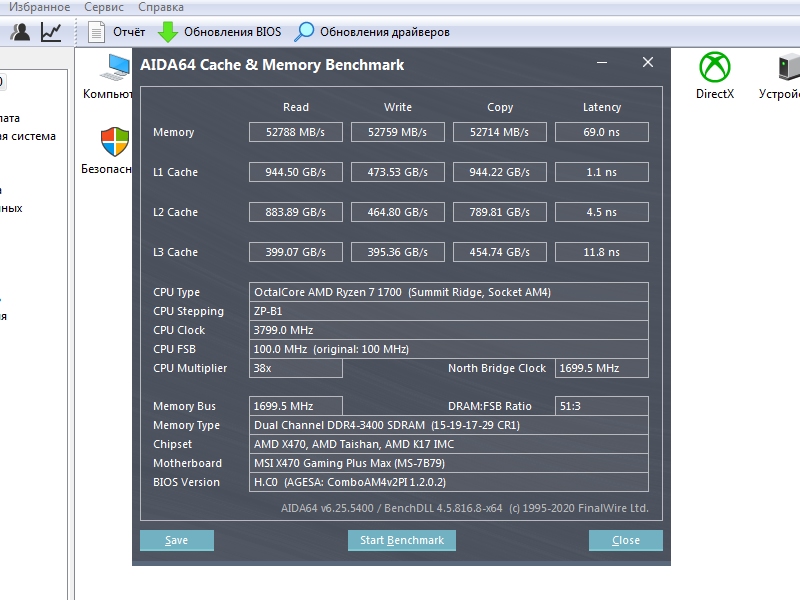
Task: Open Обновления драйверов
Action: (385, 32)
